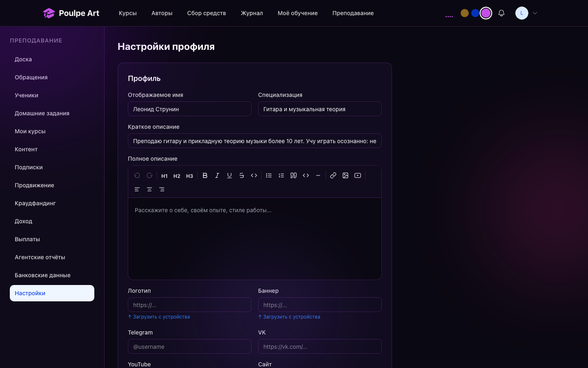Click the Telegram username field

tap(189, 346)
